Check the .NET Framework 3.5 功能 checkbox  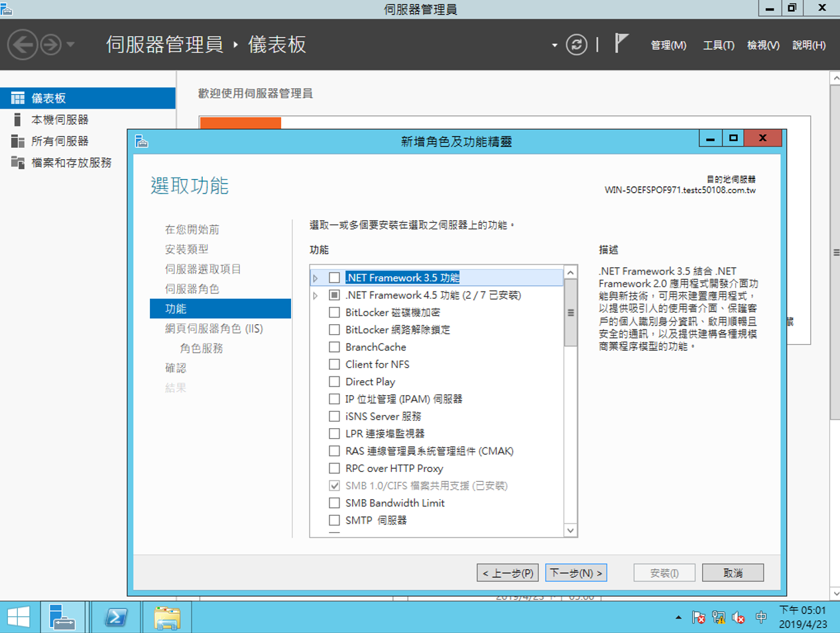335,278
